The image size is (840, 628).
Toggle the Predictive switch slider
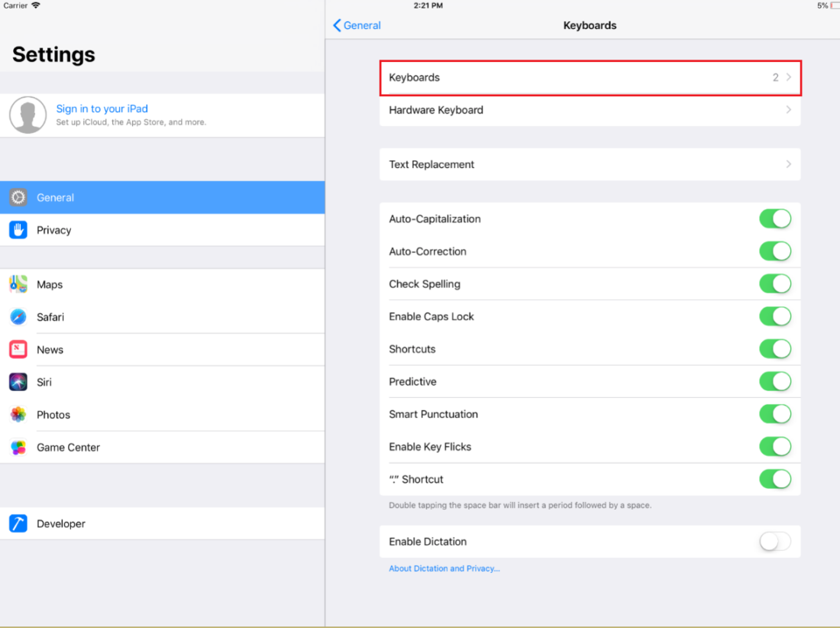click(775, 381)
